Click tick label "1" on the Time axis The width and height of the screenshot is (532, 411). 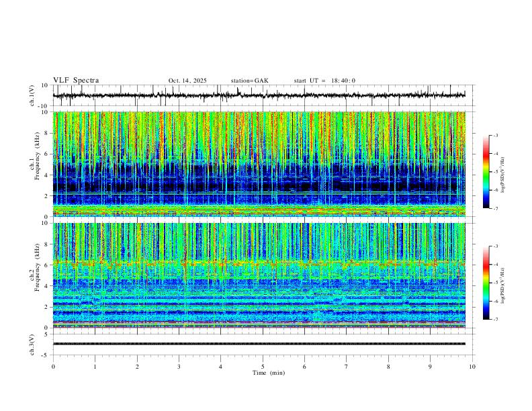(95, 367)
